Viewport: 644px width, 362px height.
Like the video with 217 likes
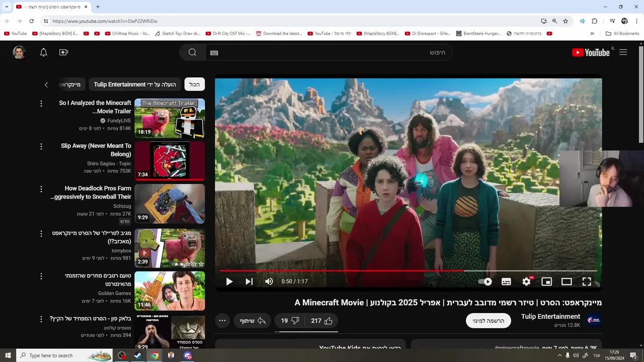pyautogui.click(x=322, y=321)
